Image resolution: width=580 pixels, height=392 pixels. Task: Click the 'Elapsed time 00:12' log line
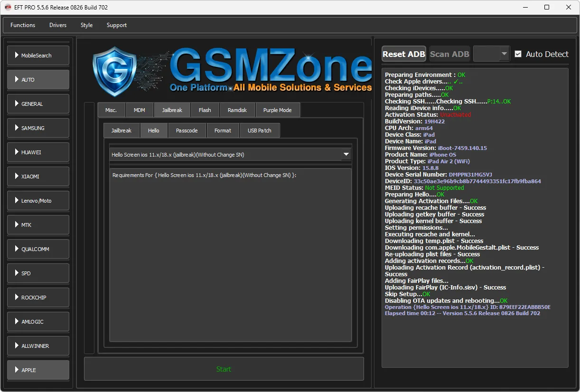click(x=462, y=313)
